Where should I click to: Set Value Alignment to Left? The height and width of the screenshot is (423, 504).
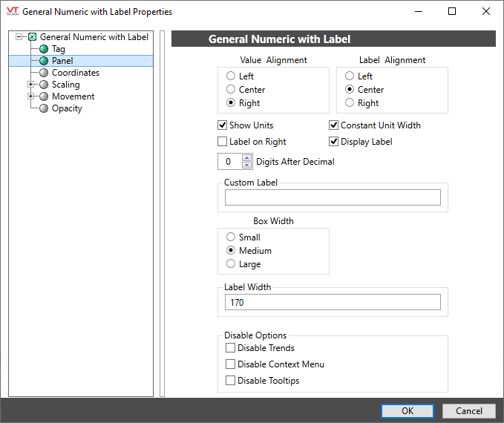[x=231, y=76]
